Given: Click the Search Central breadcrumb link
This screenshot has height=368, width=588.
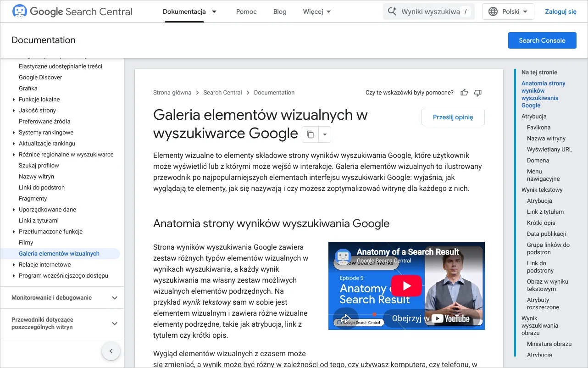Looking at the screenshot, I should coord(222,93).
